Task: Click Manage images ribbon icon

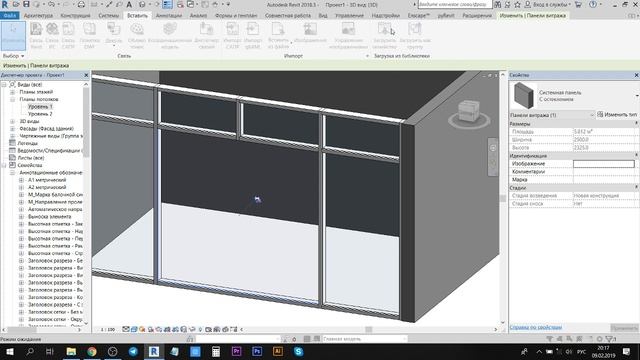Action: [348, 36]
